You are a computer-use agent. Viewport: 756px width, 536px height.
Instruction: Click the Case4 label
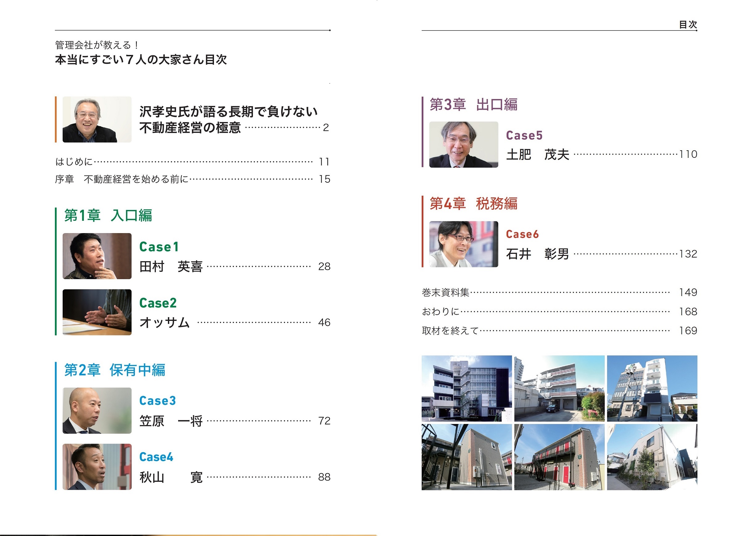[157, 457]
